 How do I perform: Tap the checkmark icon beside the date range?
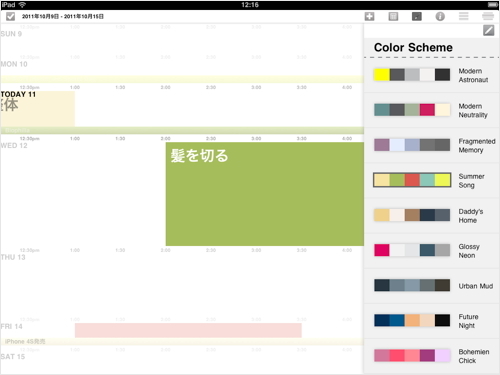(x=11, y=16)
